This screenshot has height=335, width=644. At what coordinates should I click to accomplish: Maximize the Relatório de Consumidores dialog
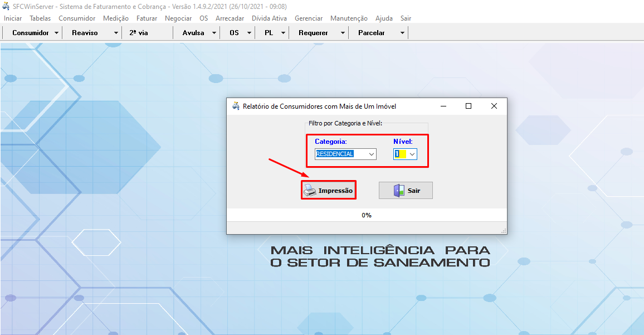pos(469,106)
